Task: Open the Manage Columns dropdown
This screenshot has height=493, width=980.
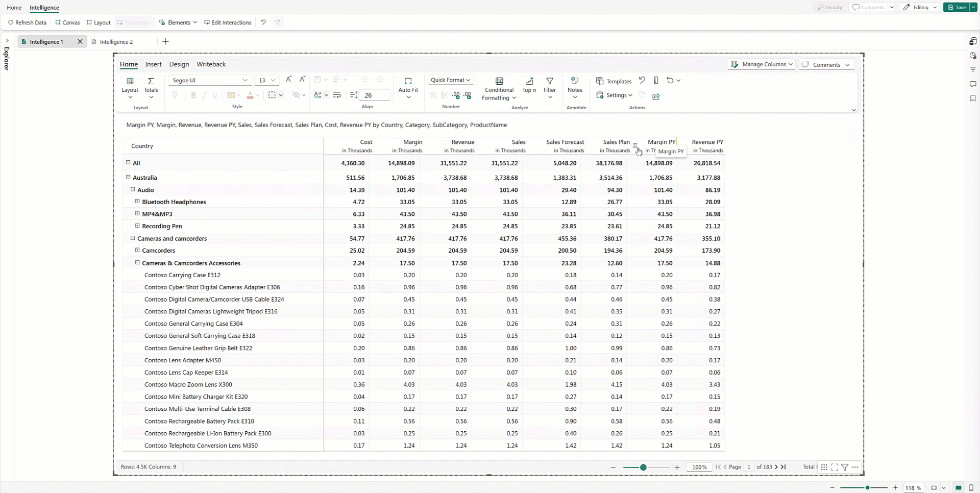Action: (761, 64)
